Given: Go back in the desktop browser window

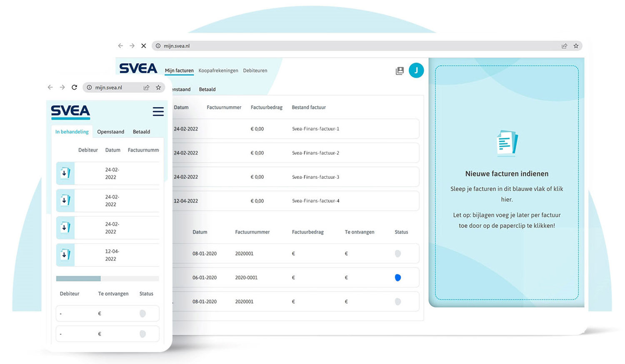Looking at the screenshot, I should [x=120, y=46].
